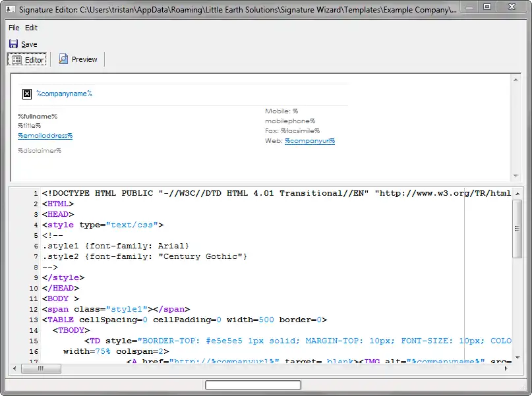Maximize the Signature Editor window
Viewport: 532px width, 396px height.
click(x=487, y=7)
